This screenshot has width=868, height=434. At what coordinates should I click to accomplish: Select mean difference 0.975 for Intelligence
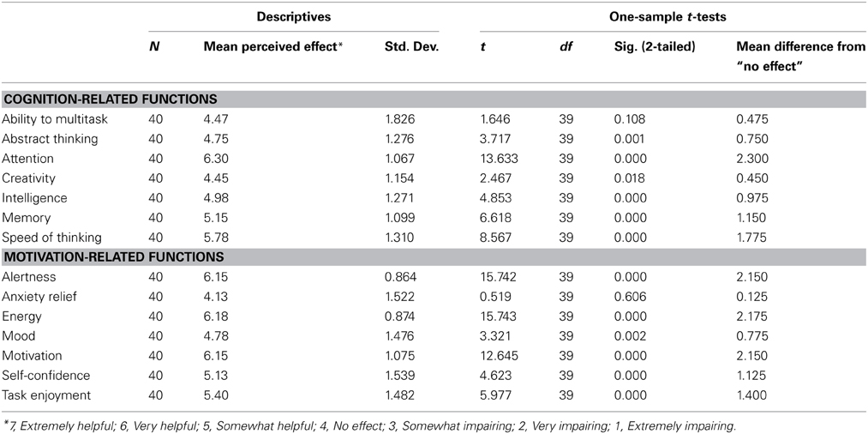click(751, 198)
